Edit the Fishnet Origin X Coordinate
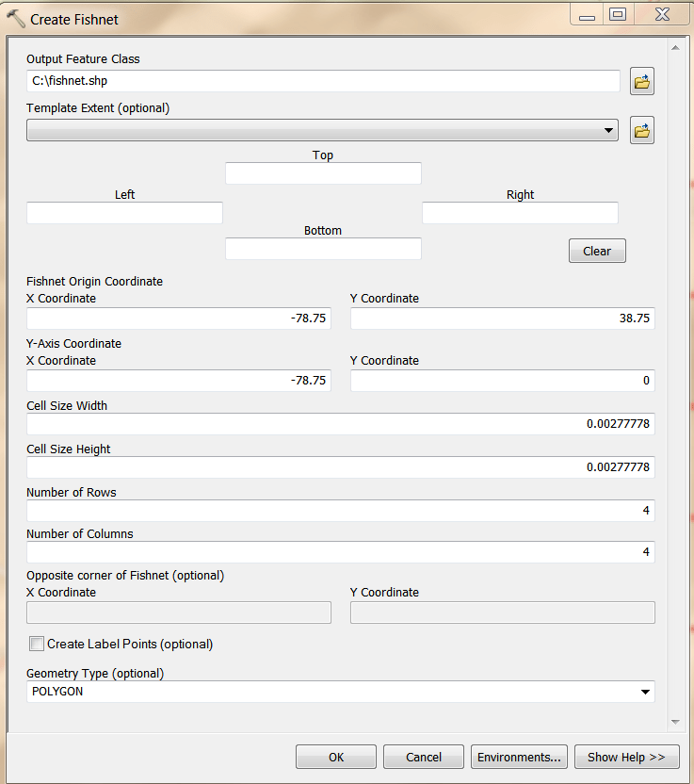 point(177,318)
